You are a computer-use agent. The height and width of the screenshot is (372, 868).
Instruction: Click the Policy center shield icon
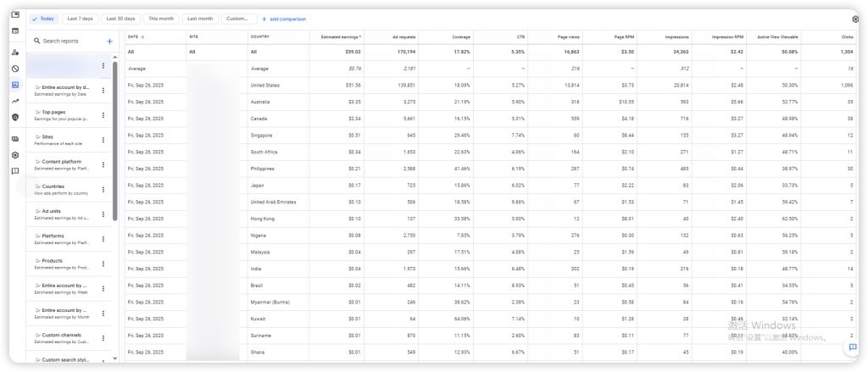click(15, 117)
